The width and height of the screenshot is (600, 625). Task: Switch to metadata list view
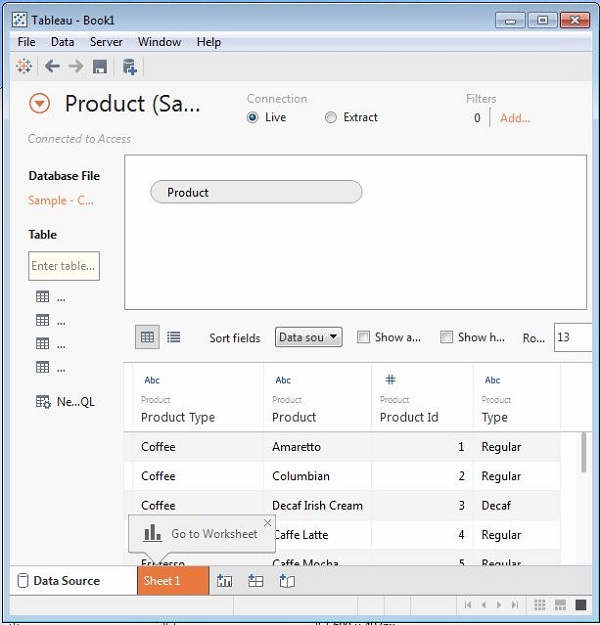[x=173, y=337]
